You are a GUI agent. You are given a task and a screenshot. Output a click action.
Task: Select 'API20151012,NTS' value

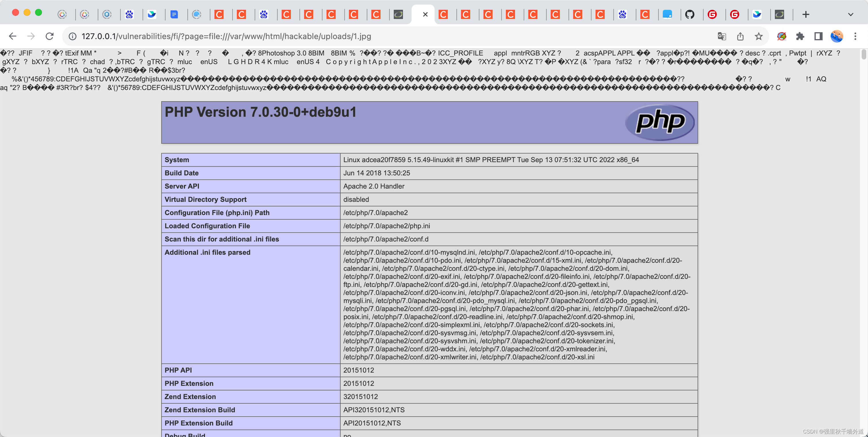click(372, 423)
